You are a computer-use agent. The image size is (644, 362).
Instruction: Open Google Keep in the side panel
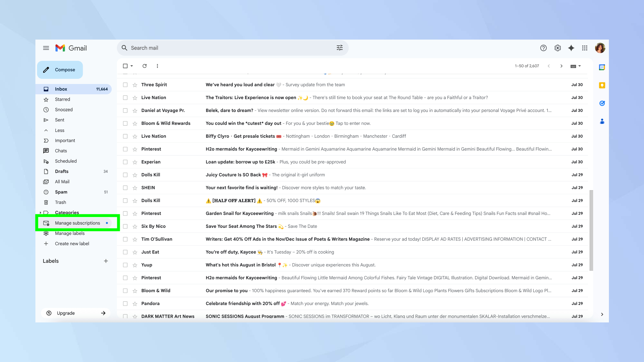[602, 85]
